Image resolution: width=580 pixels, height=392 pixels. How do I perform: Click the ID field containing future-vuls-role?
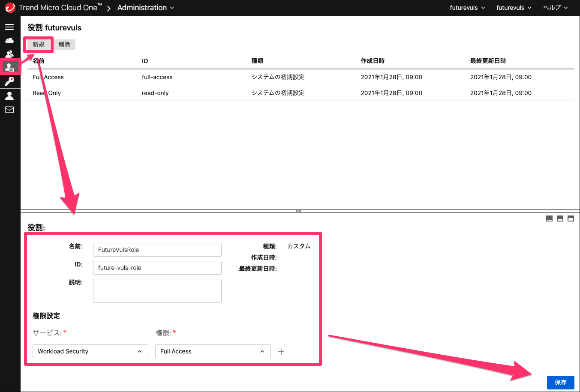click(157, 268)
